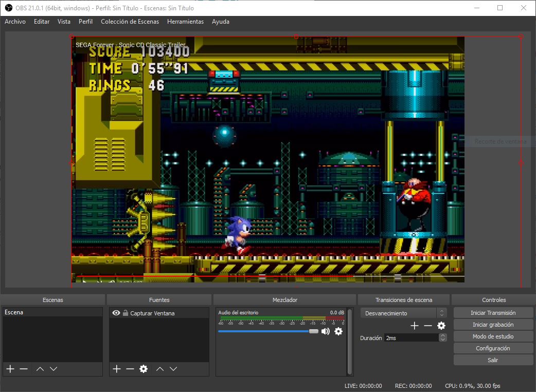Remove scene transition with minus

click(x=427, y=326)
